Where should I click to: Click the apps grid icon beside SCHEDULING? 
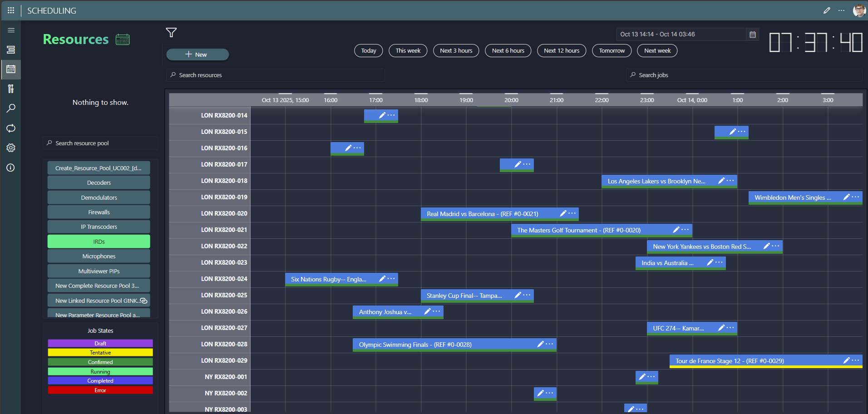11,10
